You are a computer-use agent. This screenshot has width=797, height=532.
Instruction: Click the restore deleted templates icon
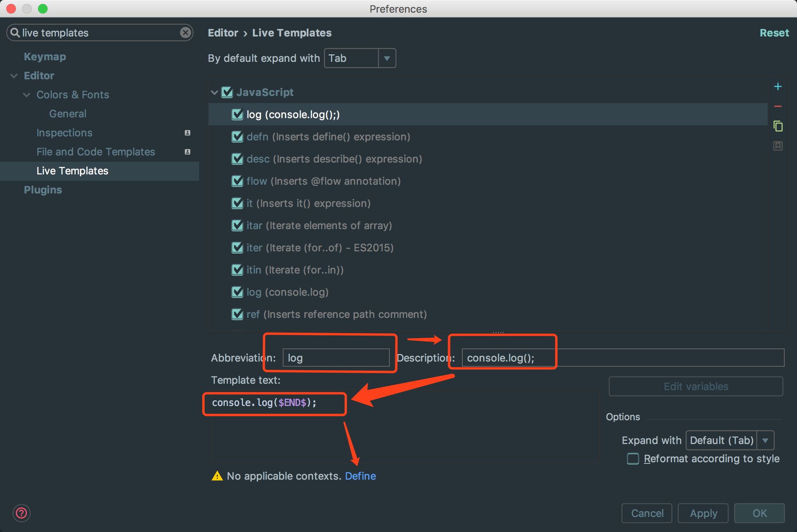pos(778,146)
